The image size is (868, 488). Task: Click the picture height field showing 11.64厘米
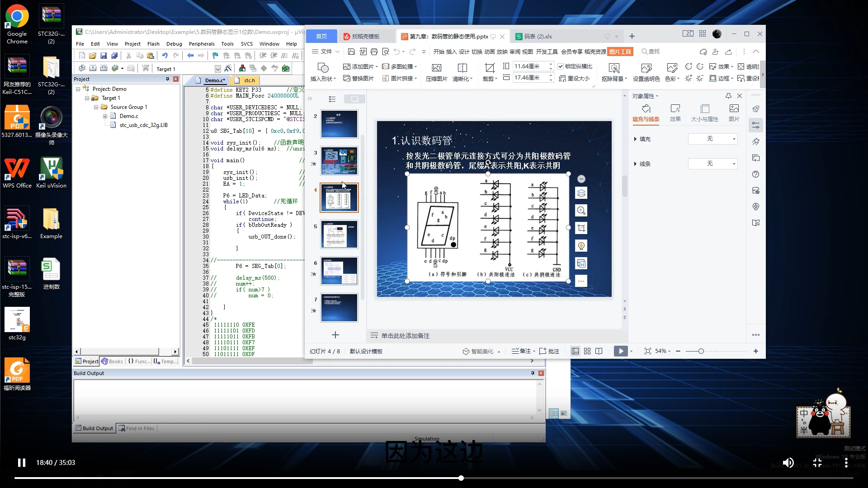coord(533,66)
